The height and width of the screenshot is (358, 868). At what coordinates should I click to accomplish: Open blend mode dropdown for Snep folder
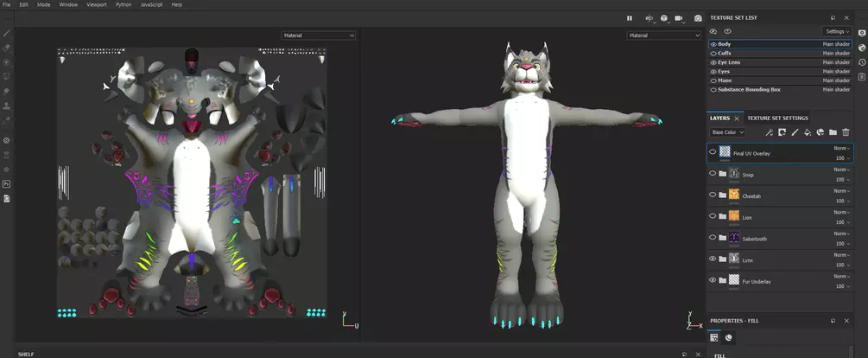tap(841, 169)
